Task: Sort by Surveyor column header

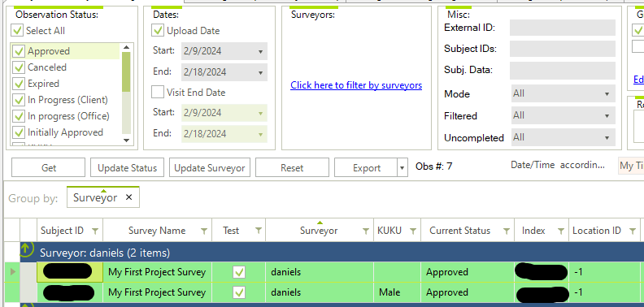Action: pos(319,231)
